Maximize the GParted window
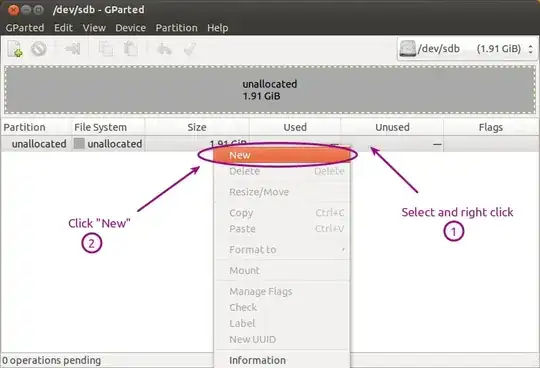The height and width of the screenshot is (368, 540). click(39, 10)
